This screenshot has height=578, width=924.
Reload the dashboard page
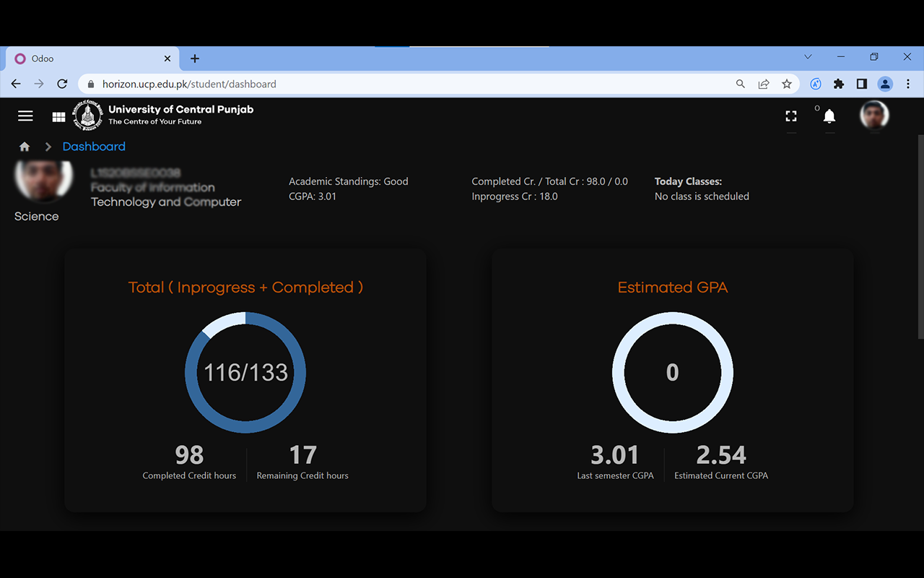(62, 84)
